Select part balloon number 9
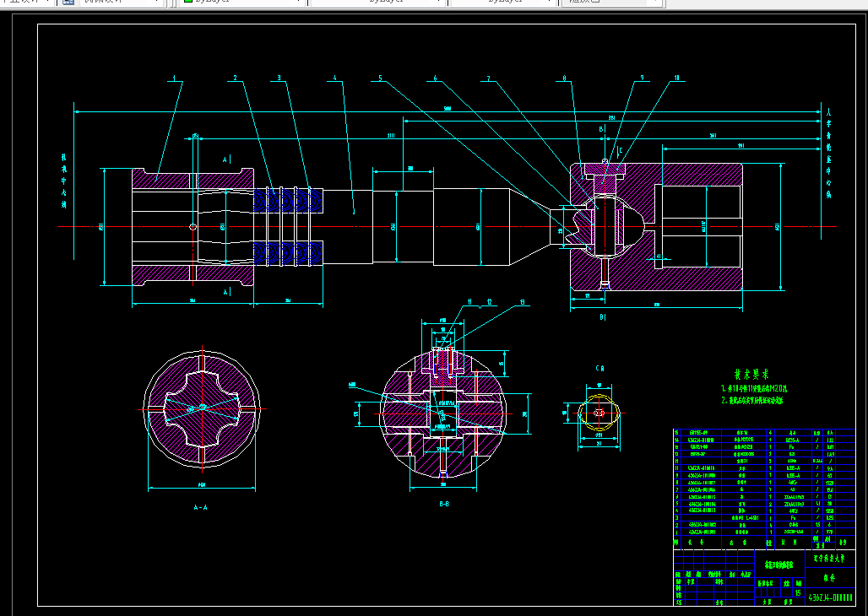The width and height of the screenshot is (868, 616). [x=643, y=78]
